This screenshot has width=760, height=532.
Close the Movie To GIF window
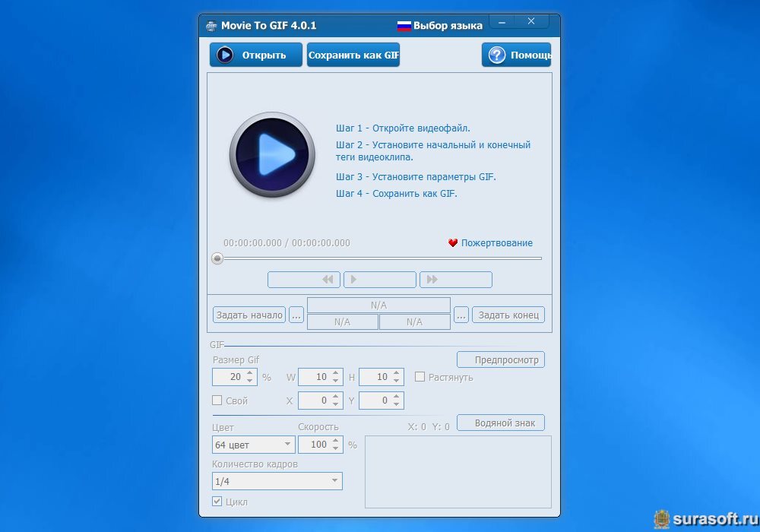click(x=531, y=21)
